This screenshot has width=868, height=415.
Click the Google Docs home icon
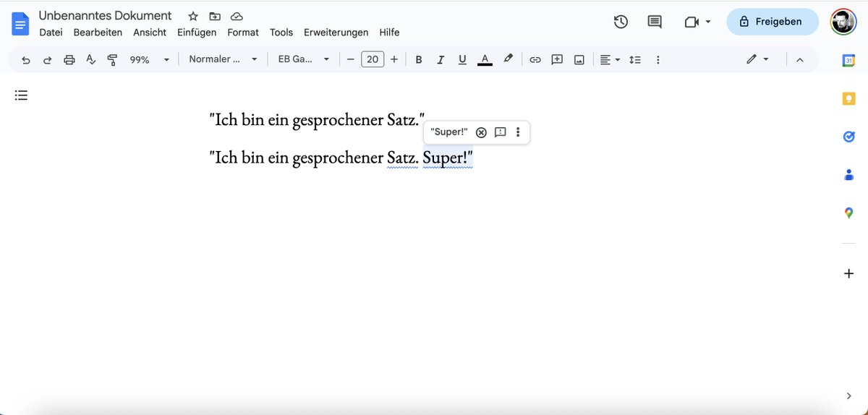tap(20, 24)
